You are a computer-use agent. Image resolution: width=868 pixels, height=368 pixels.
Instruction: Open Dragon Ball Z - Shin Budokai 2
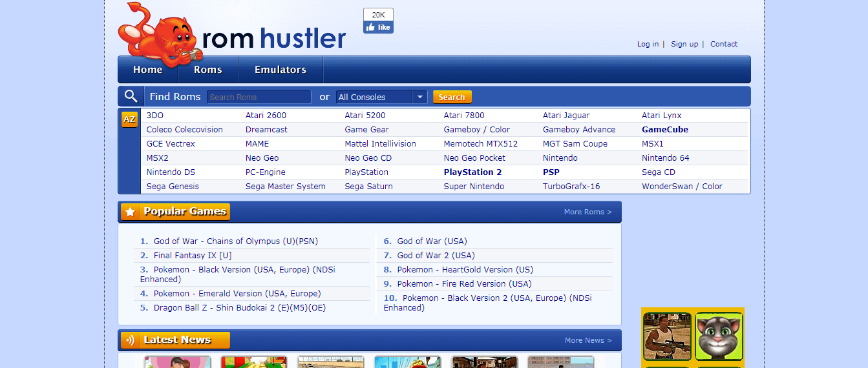click(x=240, y=308)
